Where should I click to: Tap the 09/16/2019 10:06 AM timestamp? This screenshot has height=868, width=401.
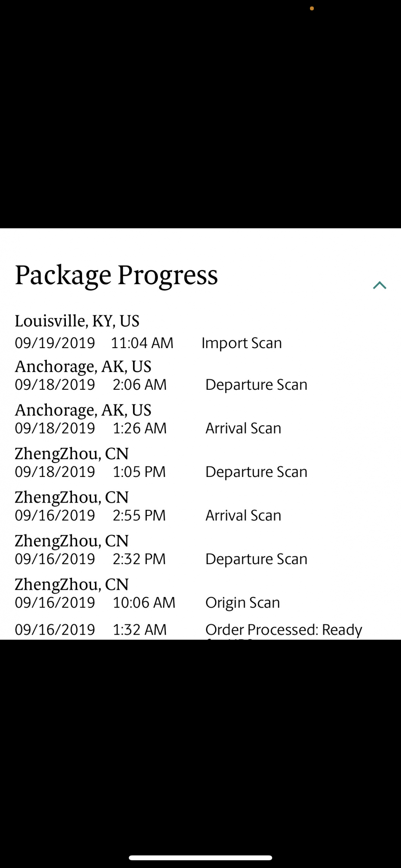95,603
